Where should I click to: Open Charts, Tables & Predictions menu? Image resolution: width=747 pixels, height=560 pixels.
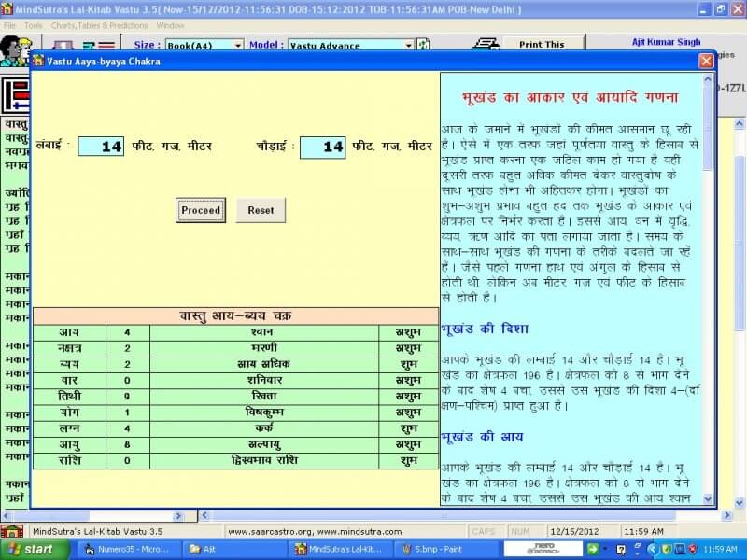coord(99,26)
